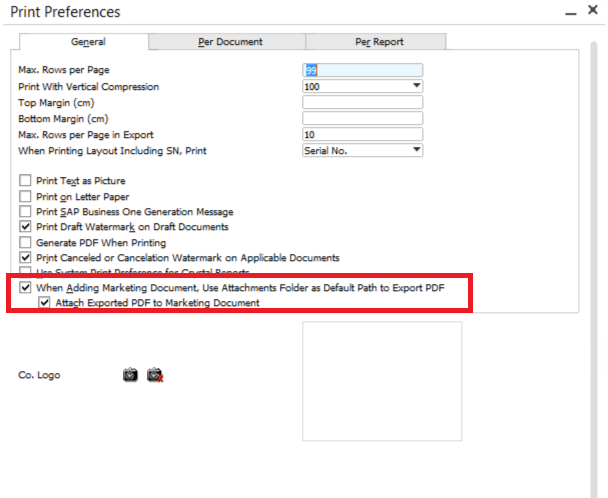This screenshot has height=498, width=608.
Task: Toggle Print on Letter Paper option
Action: [x=26, y=197]
